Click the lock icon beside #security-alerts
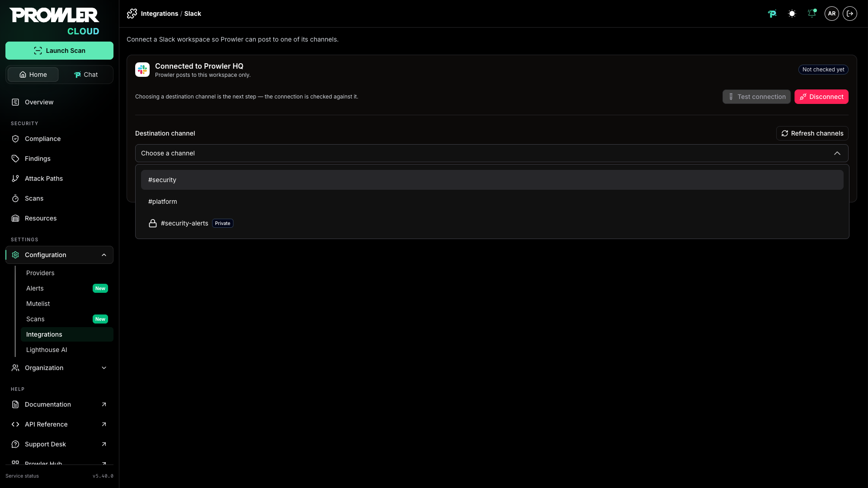868x488 pixels. coord(153,223)
